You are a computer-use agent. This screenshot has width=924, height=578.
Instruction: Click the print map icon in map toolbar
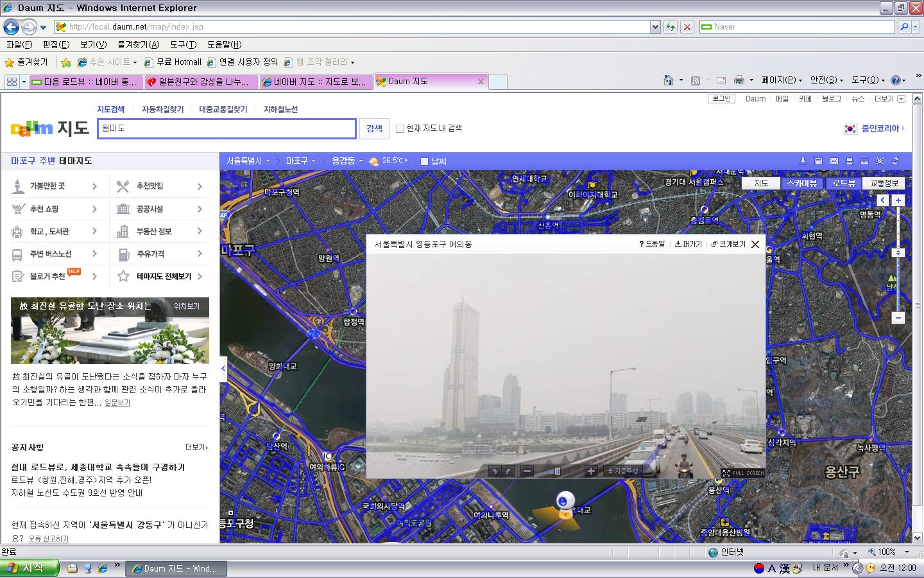click(849, 161)
